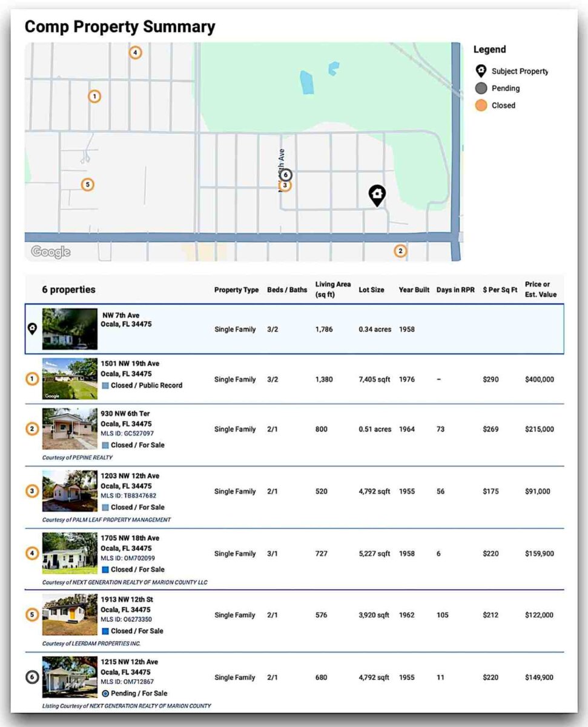
Task: Select map marker number 4
Action: pos(135,53)
